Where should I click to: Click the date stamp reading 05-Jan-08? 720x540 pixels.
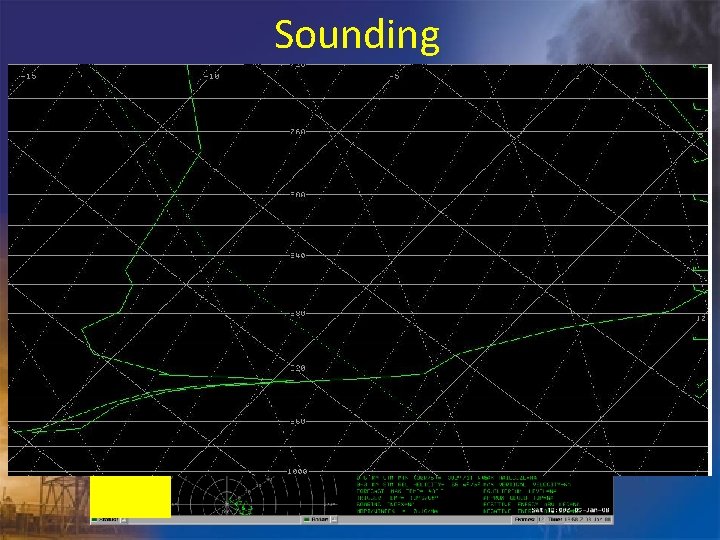click(592, 511)
